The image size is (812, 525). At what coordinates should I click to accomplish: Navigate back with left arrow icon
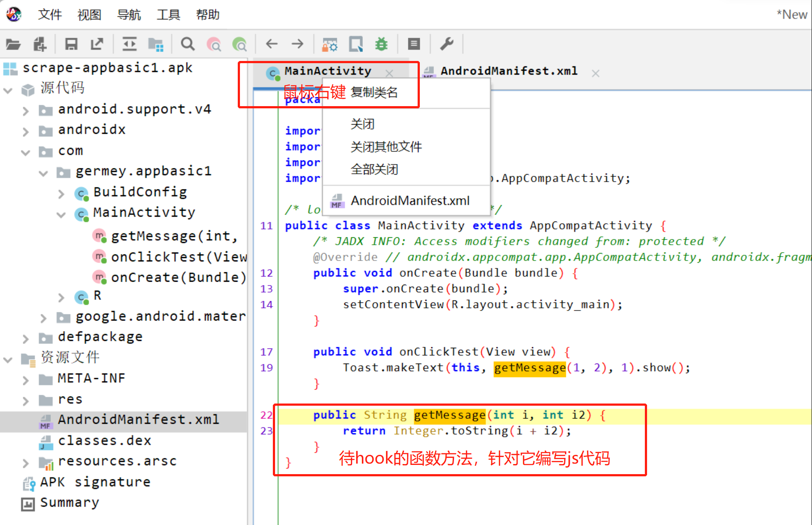point(272,43)
